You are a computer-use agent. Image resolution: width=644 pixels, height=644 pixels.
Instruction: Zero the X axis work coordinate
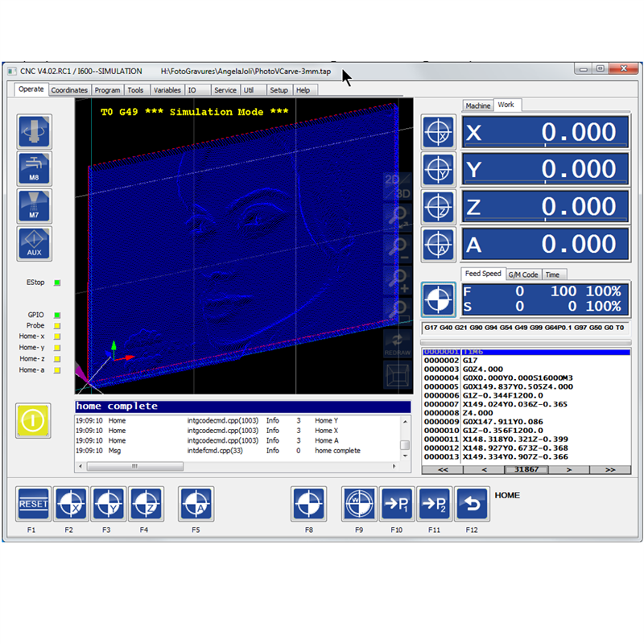coord(439,133)
